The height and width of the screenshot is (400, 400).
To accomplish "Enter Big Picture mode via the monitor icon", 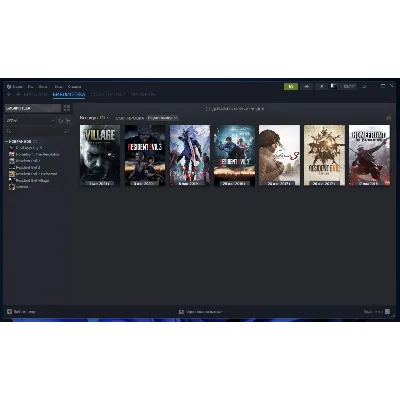I will pos(364,87).
